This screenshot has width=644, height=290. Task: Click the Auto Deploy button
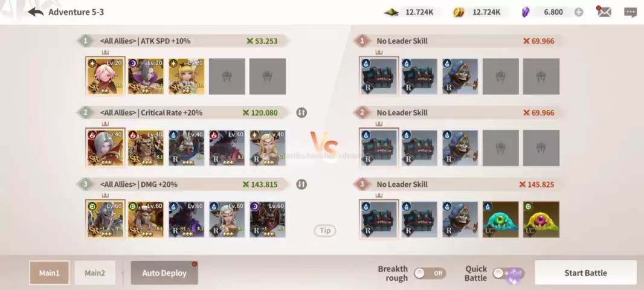tap(164, 272)
